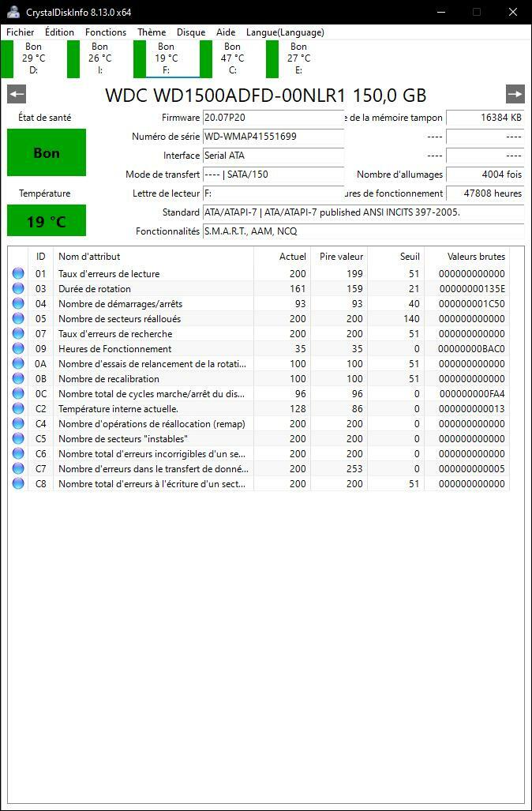Image resolution: width=532 pixels, height=811 pixels.
Task: Click threshold value 140
Action: [411, 319]
